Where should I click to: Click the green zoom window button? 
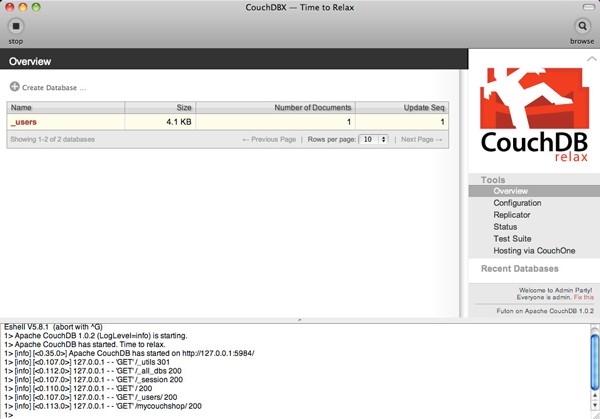[x=36, y=7]
